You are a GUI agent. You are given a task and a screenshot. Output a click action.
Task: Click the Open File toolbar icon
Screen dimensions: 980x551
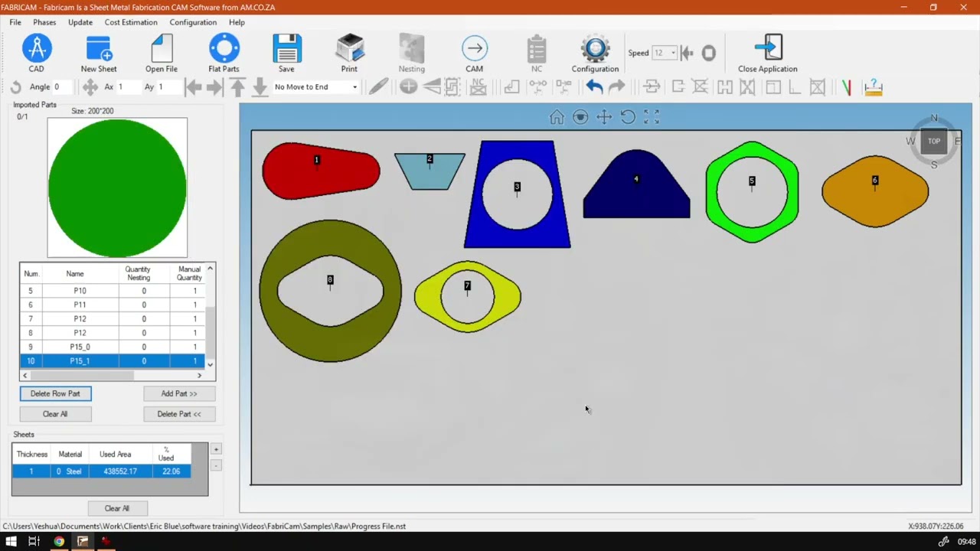162,49
